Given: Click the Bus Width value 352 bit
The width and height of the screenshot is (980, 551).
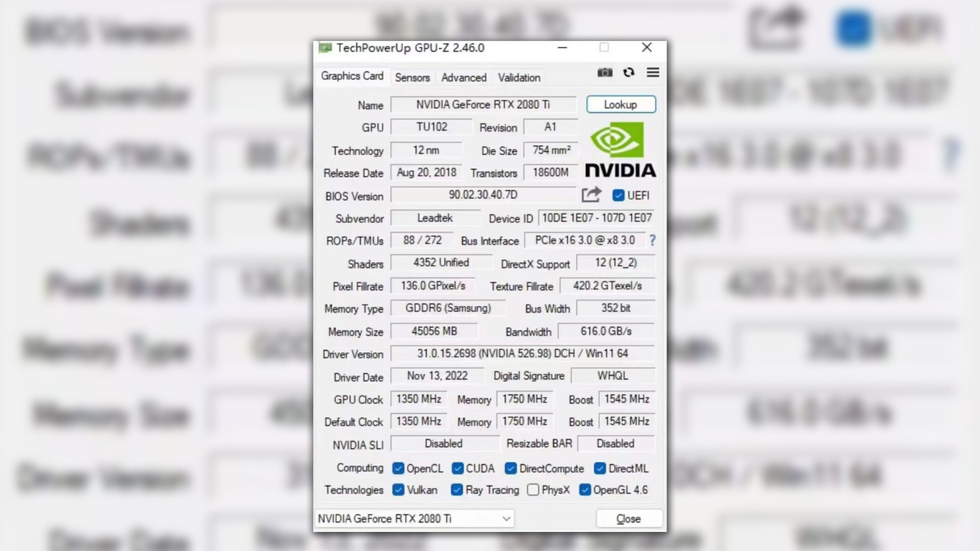Looking at the screenshot, I should 616,308.
